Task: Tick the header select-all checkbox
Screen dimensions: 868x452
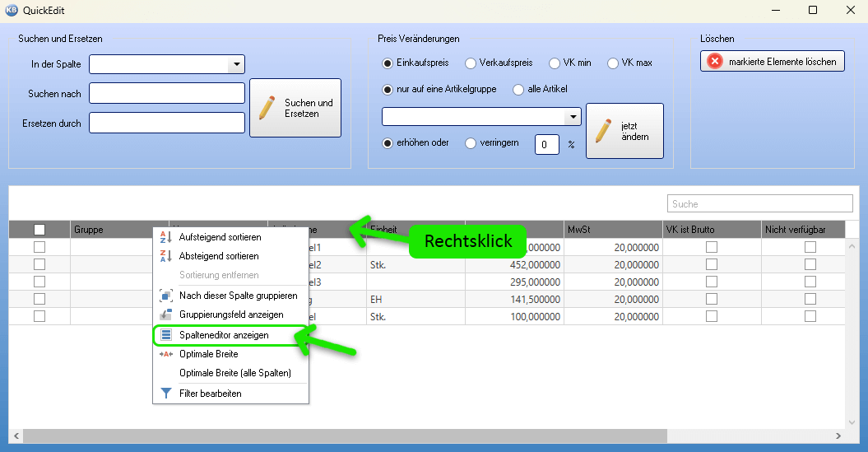Action: [x=39, y=230]
